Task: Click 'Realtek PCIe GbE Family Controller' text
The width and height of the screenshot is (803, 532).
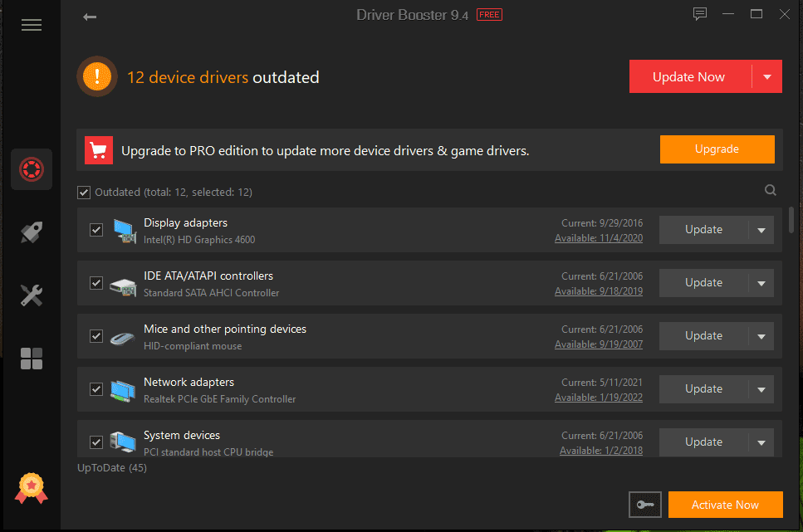Action: point(220,399)
